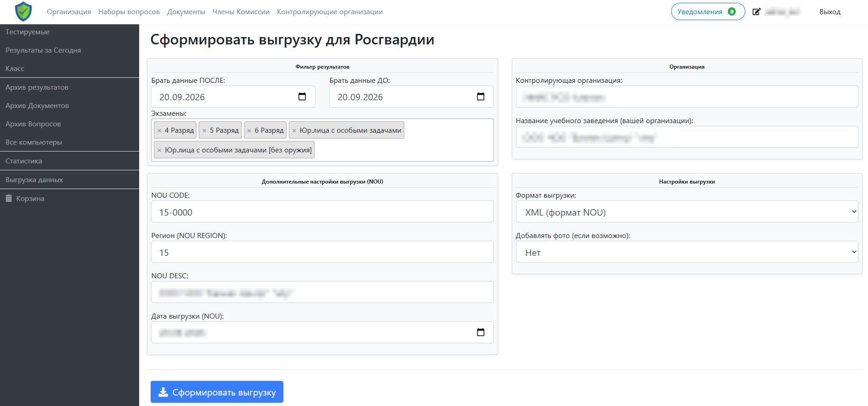Viewport: 868px width, 406px height.
Task: Open calendar picker for 'Брать данные ПОСЛЕ'
Action: 302,97
